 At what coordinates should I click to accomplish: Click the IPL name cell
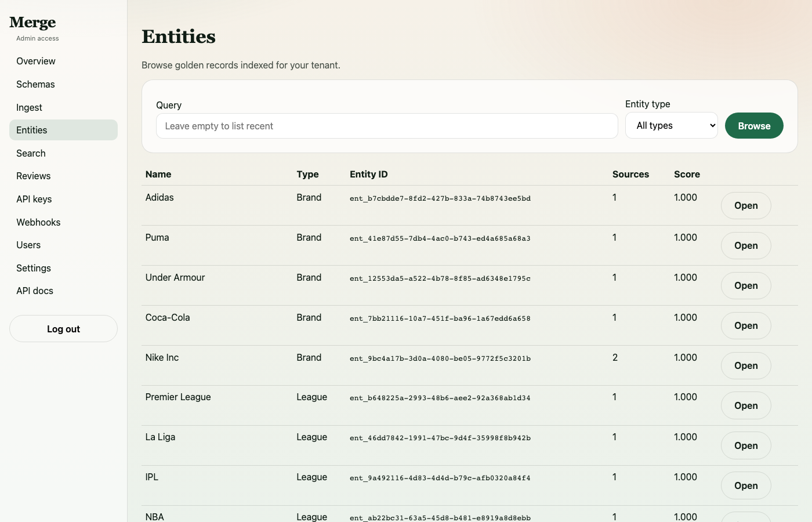click(152, 477)
